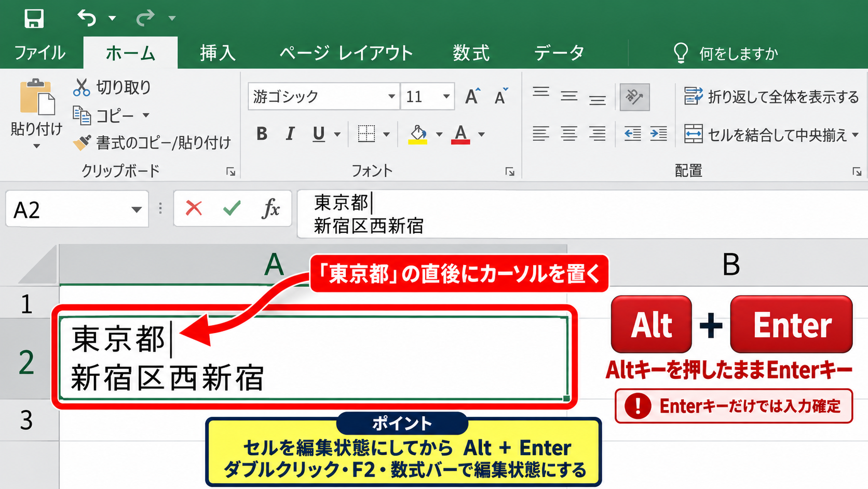868x489 pixels.
Task: Click the 貼り付け paste clipboard icon
Action: click(x=37, y=97)
